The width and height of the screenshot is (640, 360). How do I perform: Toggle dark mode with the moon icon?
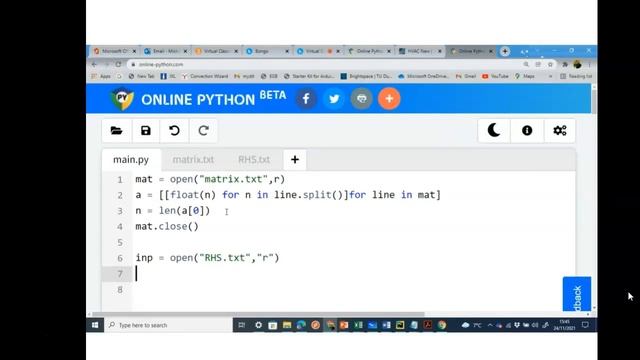tap(494, 131)
